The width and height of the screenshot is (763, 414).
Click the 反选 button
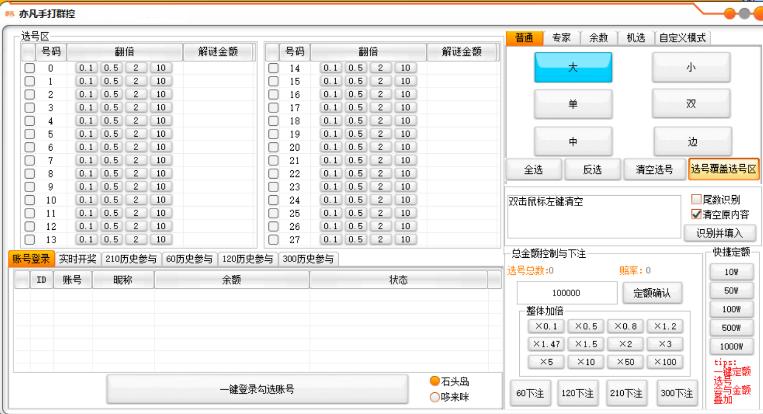point(592,169)
